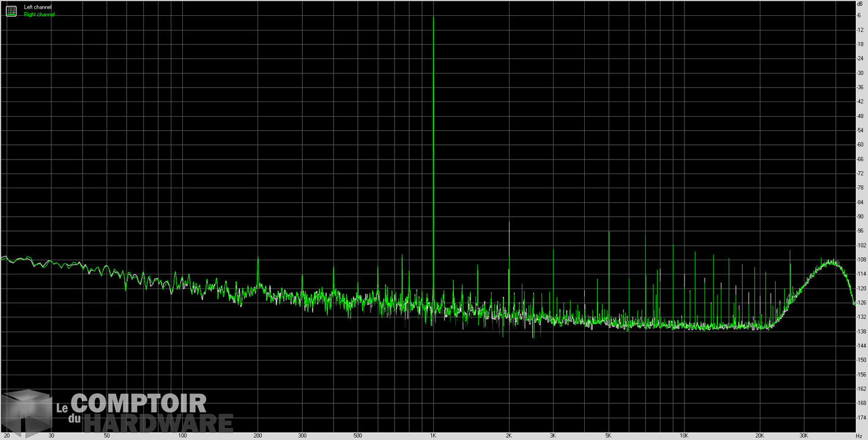This screenshot has width=868, height=440.
Task: Select the Left channel legend label
Action: click(37, 7)
